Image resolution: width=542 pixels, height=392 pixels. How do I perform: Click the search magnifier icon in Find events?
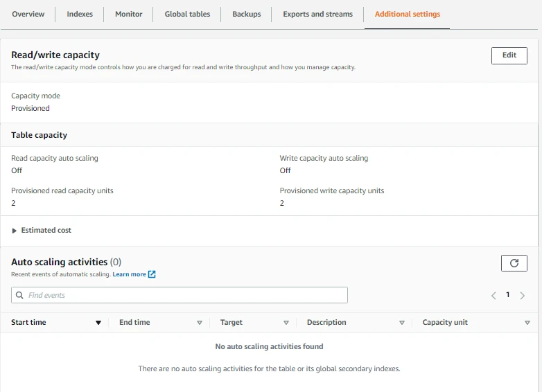[20, 295]
